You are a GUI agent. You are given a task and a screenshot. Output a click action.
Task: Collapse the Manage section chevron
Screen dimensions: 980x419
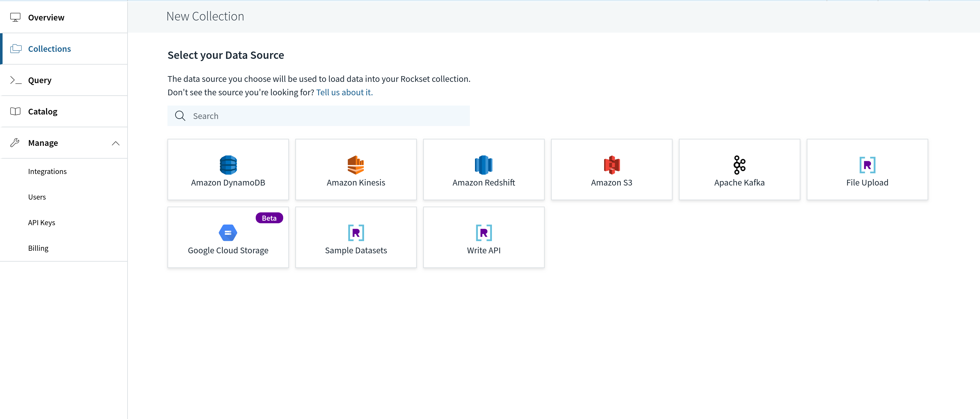coord(116,143)
